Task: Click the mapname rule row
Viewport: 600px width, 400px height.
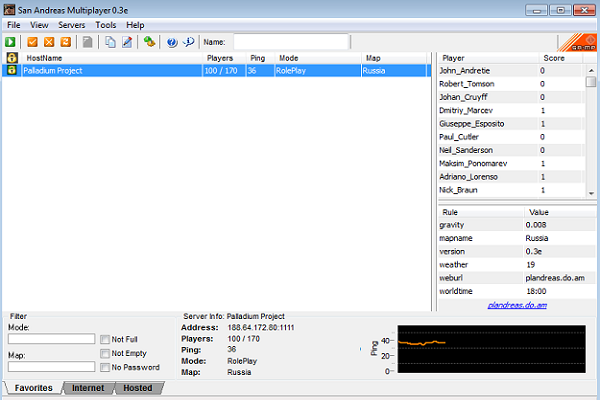Action: point(517,238)
